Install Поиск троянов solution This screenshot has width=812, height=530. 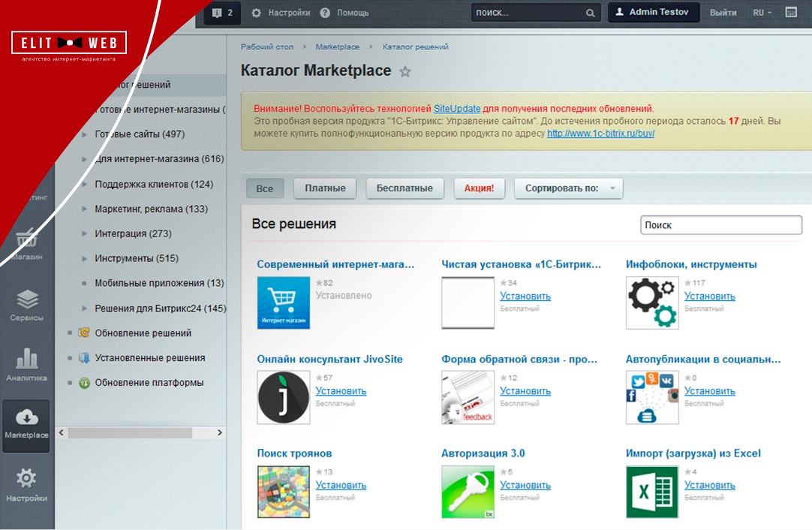pos(341,485)
